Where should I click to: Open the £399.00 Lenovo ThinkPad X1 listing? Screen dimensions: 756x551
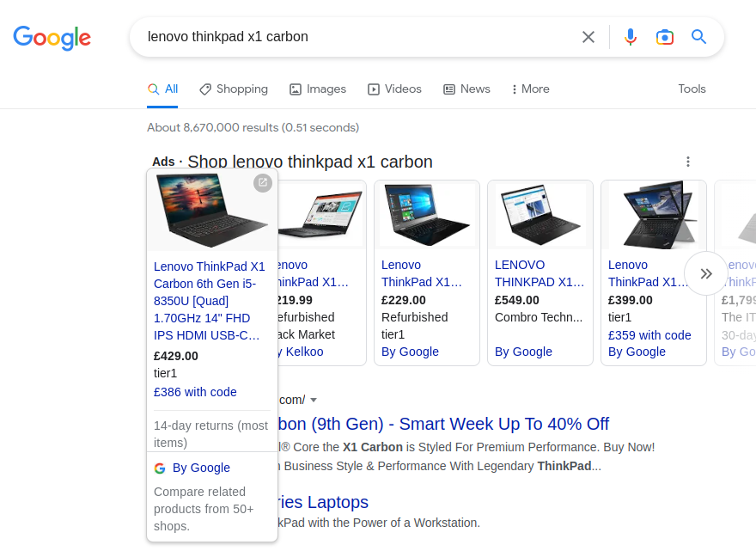point(648,273)
